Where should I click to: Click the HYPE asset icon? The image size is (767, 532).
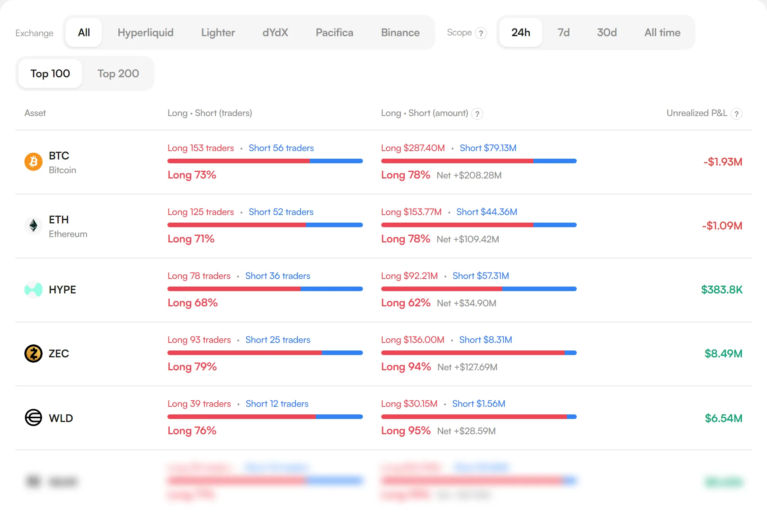[x=33, y=290]
